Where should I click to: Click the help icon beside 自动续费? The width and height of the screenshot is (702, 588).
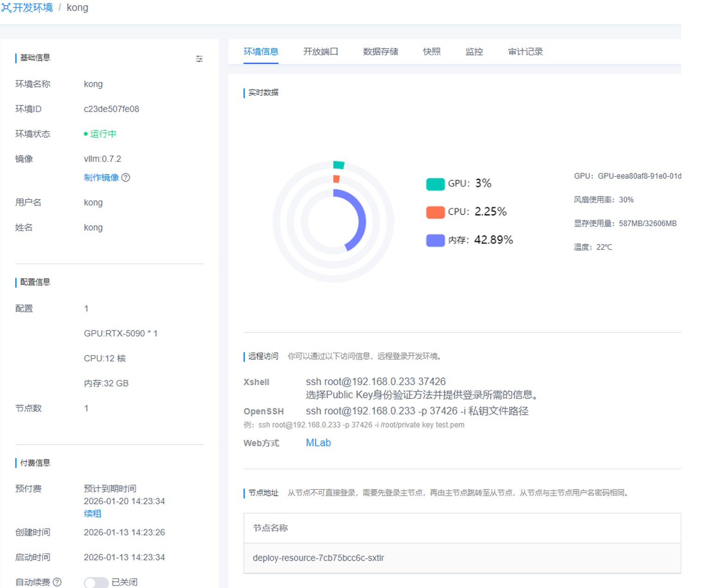tap(57, 582)
